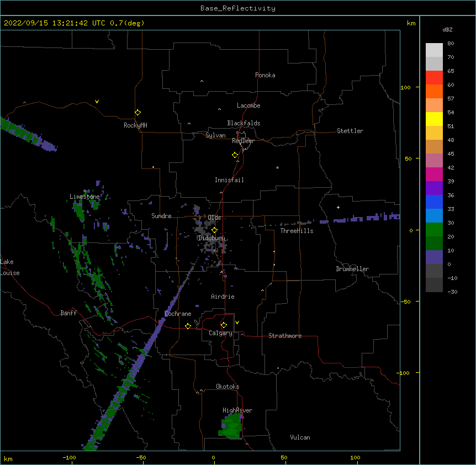476x465 pixels.
Task: Click the magenta 42 dBZ legend swatch
Action: point(434,174)
